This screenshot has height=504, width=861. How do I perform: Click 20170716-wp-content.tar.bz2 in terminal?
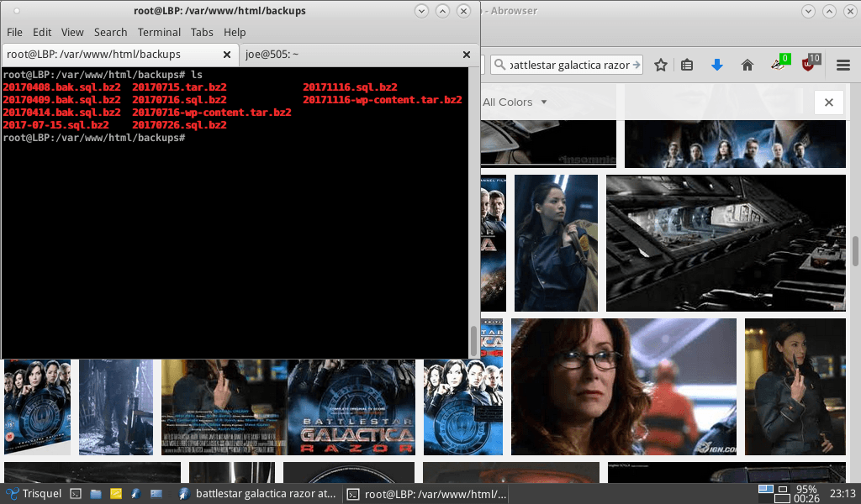(211, 113)
